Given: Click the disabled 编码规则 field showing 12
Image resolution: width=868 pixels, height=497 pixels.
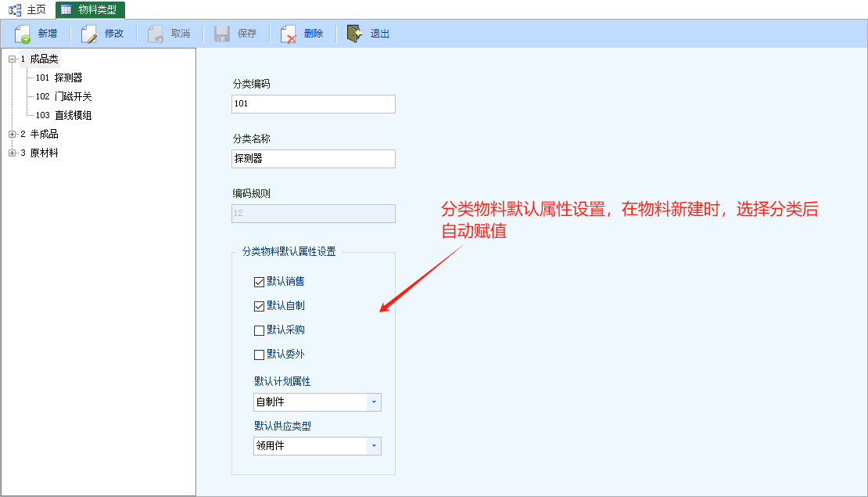Looking at the screenshot, I should click(x=314, y=214).
